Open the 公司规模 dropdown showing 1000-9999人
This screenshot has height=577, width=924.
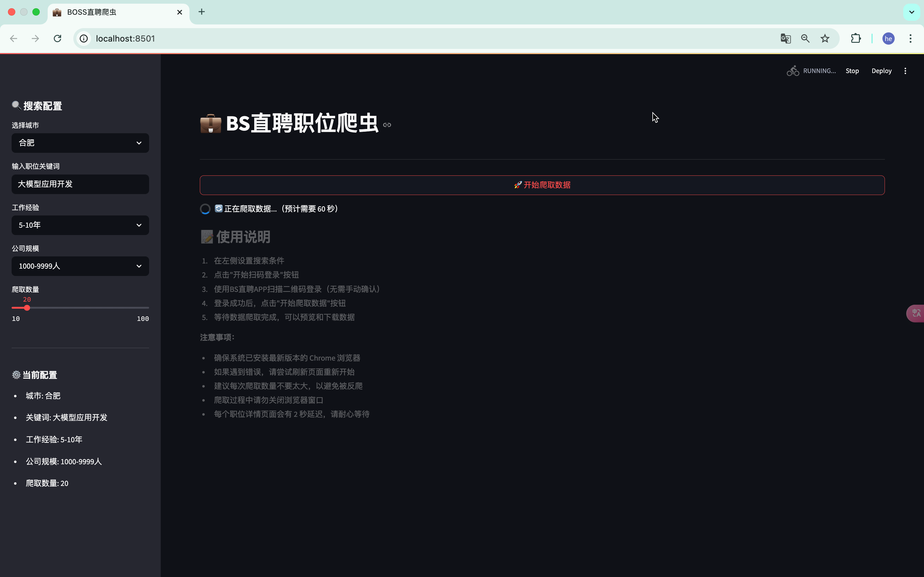(80, 266)
